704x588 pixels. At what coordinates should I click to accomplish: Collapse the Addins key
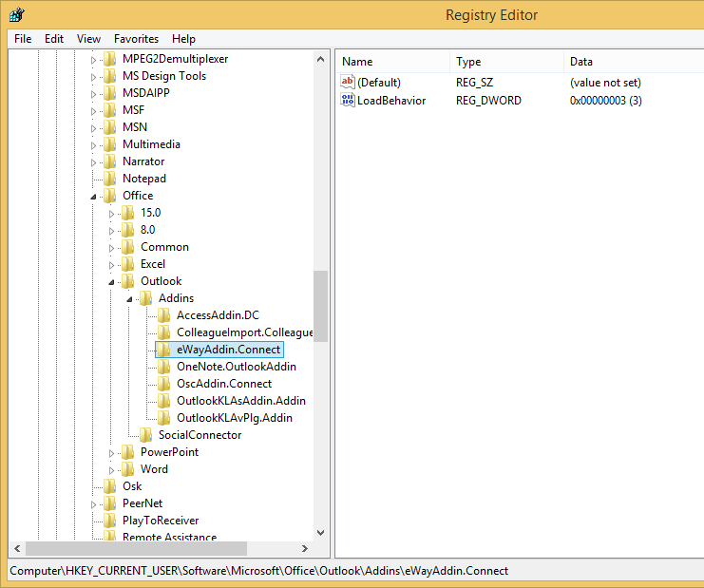pyautogui.click(x=129, y=299)
